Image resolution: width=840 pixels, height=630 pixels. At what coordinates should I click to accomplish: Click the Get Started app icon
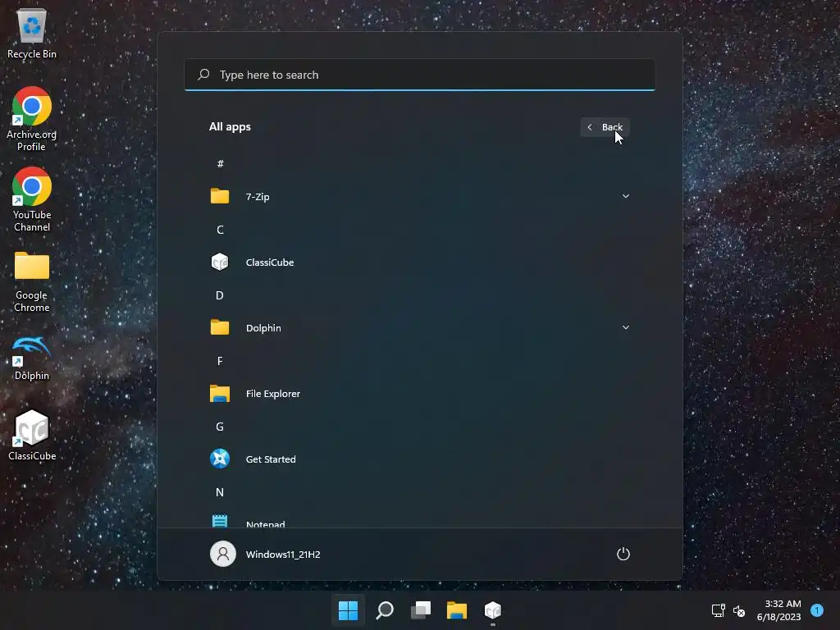220,459
